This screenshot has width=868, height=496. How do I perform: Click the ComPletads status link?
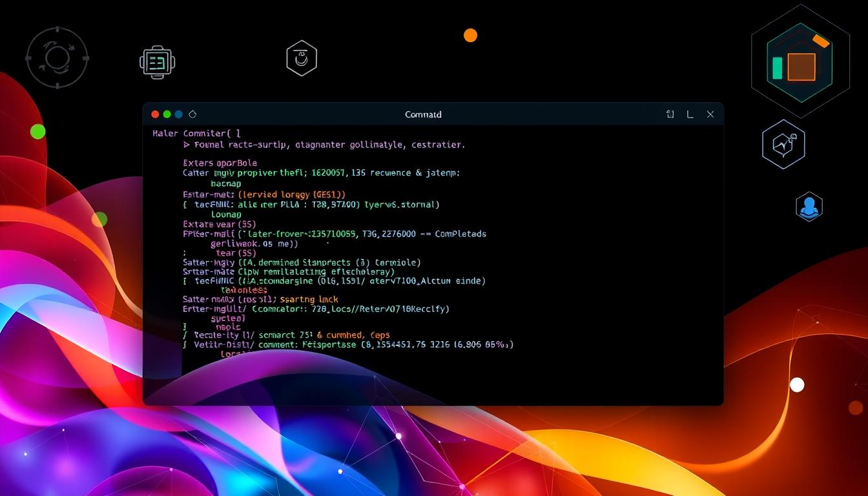pos(460,234)
